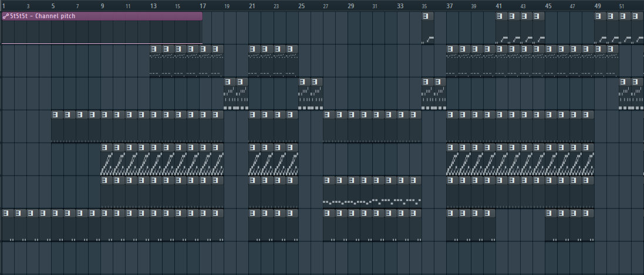Set playhead at small bar number 19

227,6
